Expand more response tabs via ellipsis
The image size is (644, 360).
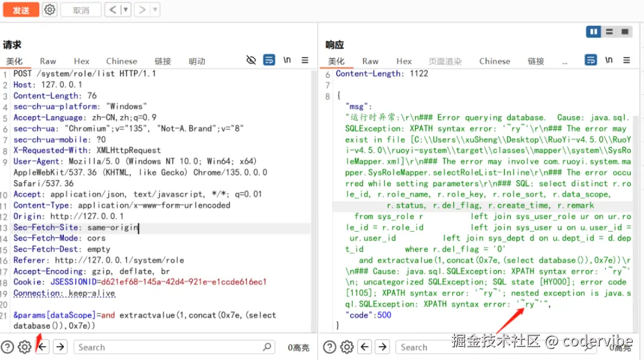pos(565,62)
